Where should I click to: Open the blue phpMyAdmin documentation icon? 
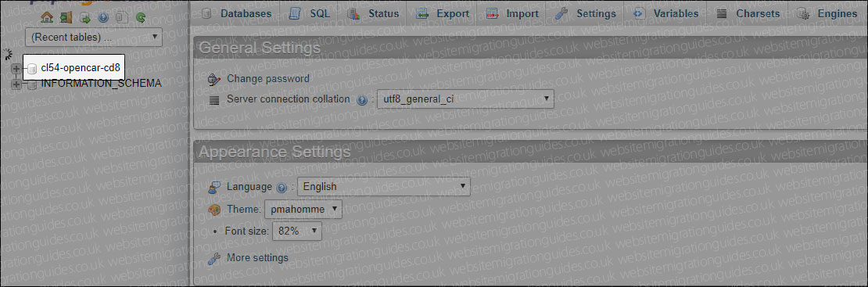[103, 18]
